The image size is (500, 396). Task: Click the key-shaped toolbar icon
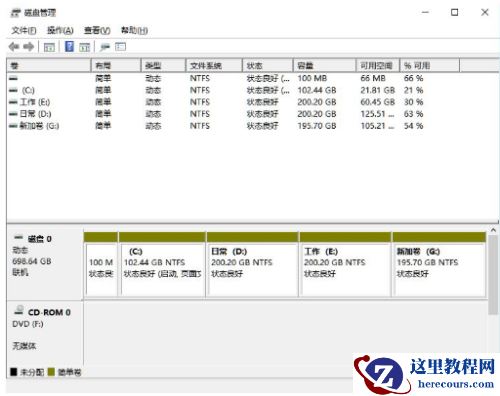pos(105,47)
